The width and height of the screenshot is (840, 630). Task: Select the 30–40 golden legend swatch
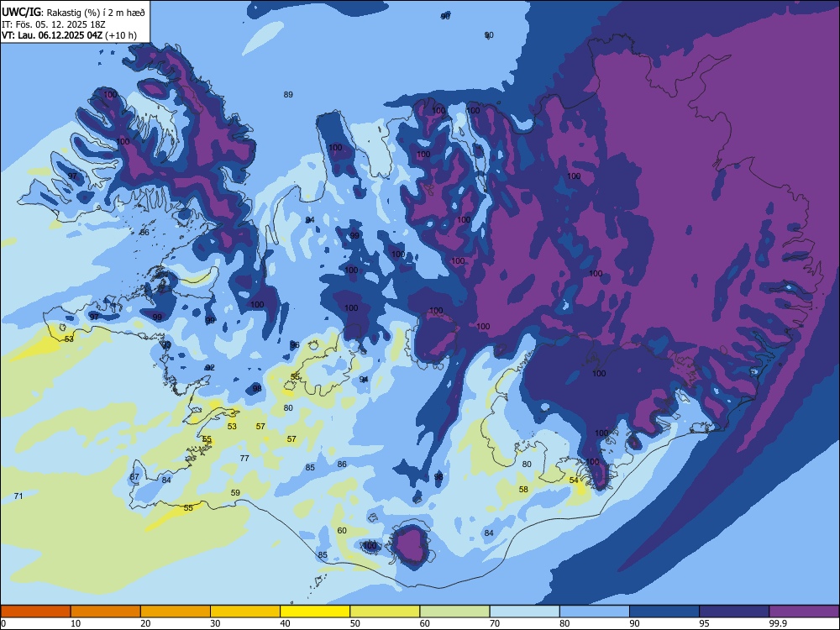[x=245, y=612]
